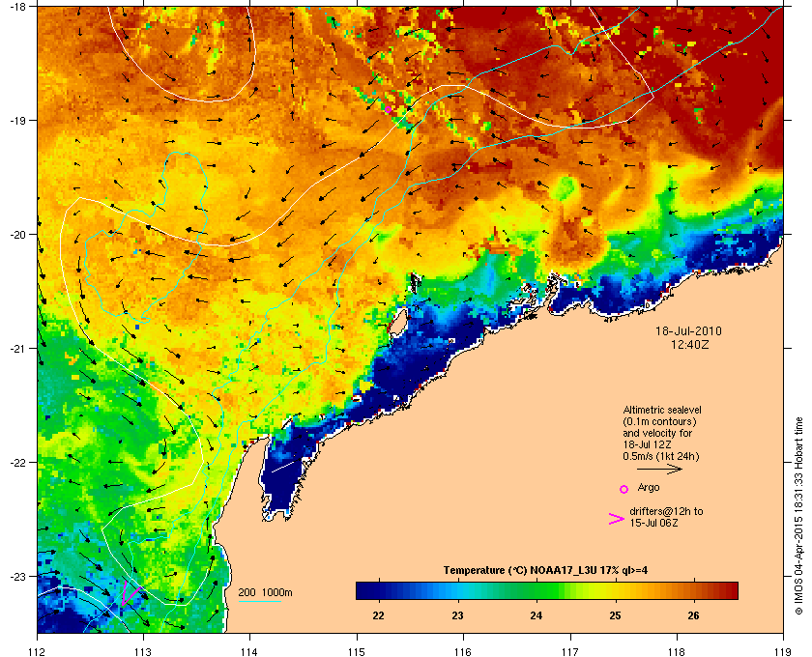Click the vertical IMOS copyright timestamp text

click(798, 515)
